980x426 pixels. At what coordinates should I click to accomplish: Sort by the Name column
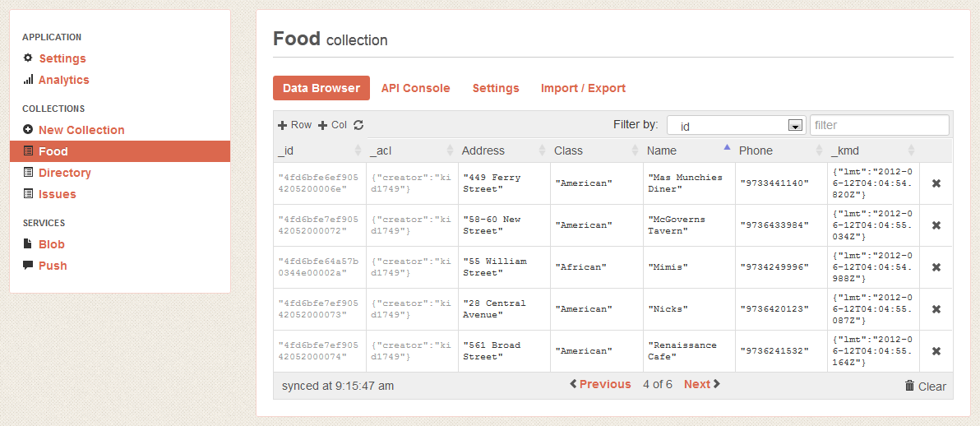click(662, 150)
